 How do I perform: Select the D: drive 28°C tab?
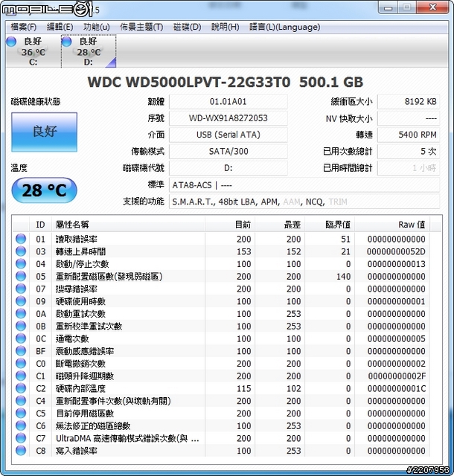89,51
